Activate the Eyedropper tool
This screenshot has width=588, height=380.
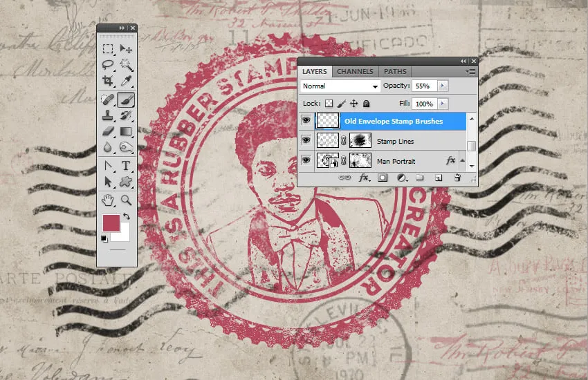tap(126, 82)
